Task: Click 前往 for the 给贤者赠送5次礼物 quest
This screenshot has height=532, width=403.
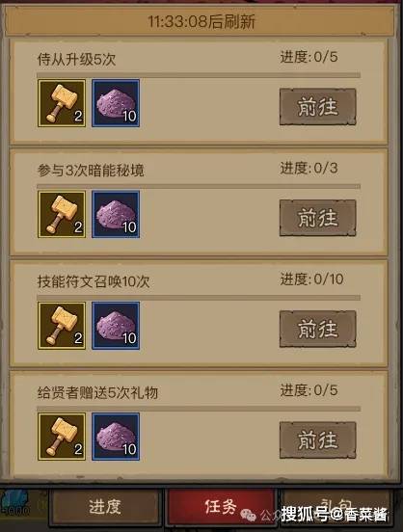Action: (x=318, y=439)
